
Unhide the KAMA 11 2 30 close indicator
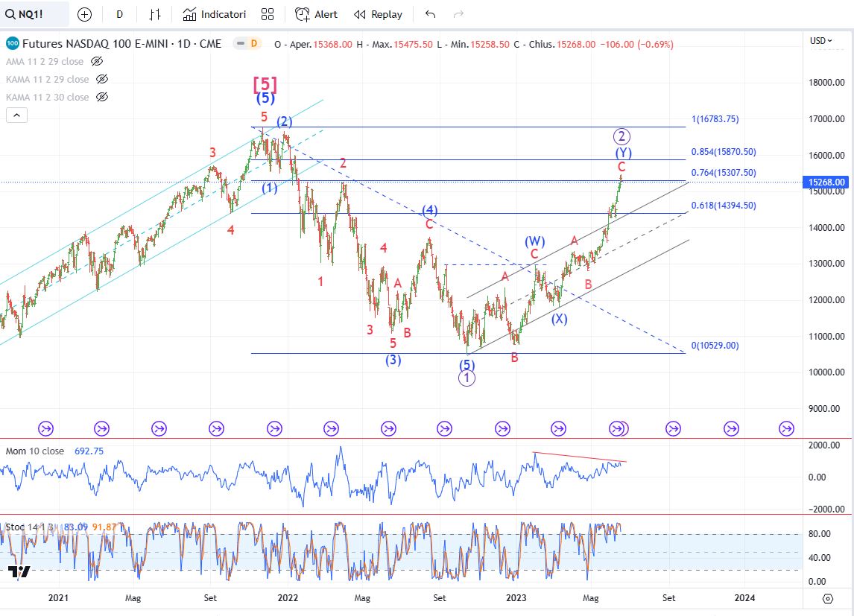[x=102, y=98]
